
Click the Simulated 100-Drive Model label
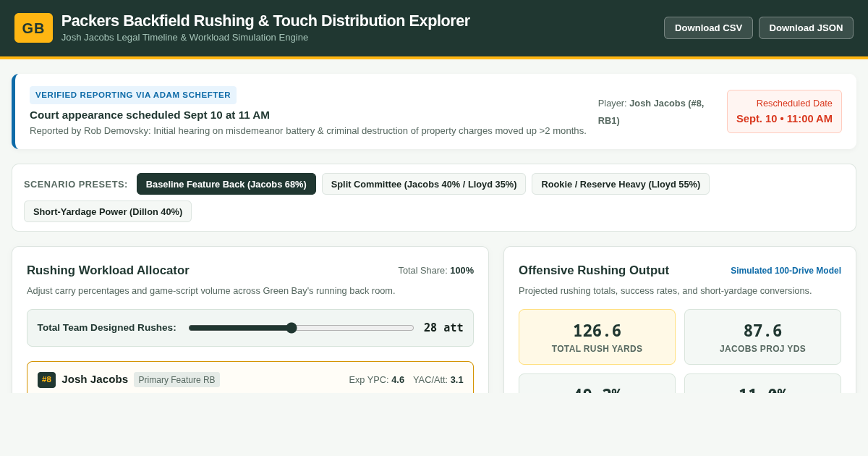pos(786,271)
